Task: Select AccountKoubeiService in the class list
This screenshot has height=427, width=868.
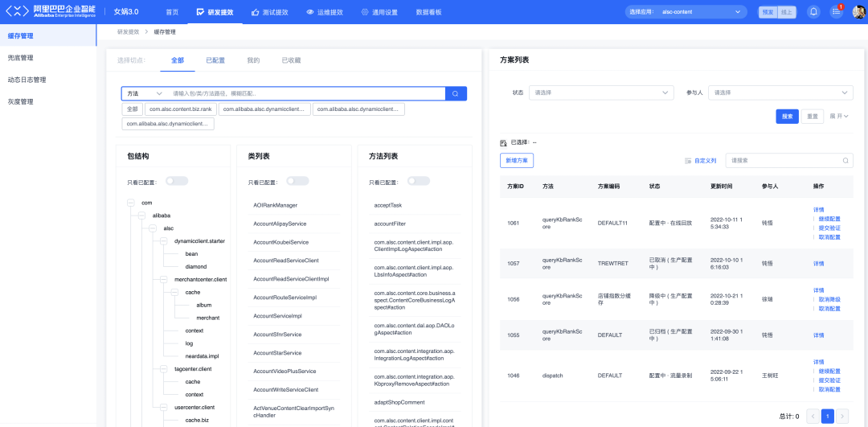Action: 281,242
